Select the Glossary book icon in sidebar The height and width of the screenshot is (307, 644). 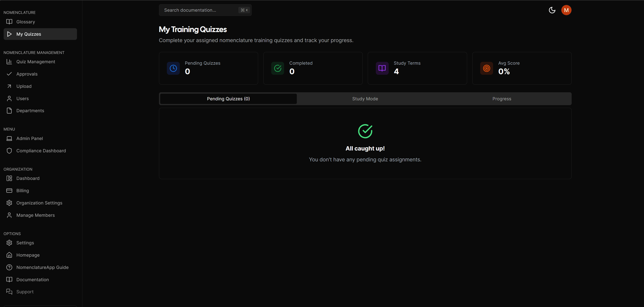9,22
